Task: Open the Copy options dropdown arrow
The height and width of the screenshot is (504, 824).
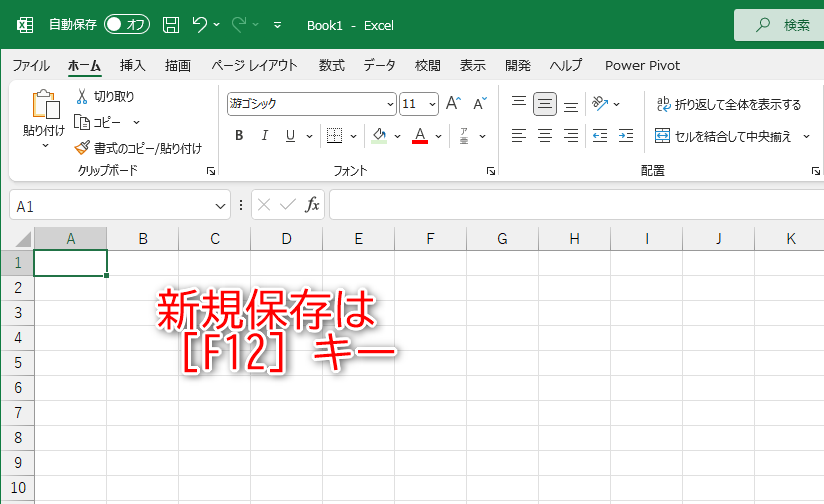Action: click(x=137, y=122)
